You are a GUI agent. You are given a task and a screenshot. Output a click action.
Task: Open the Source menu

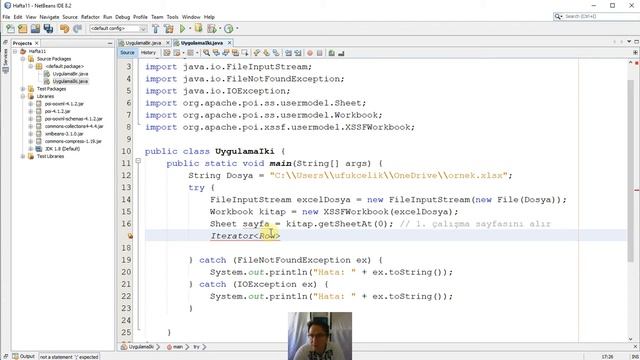70,17
